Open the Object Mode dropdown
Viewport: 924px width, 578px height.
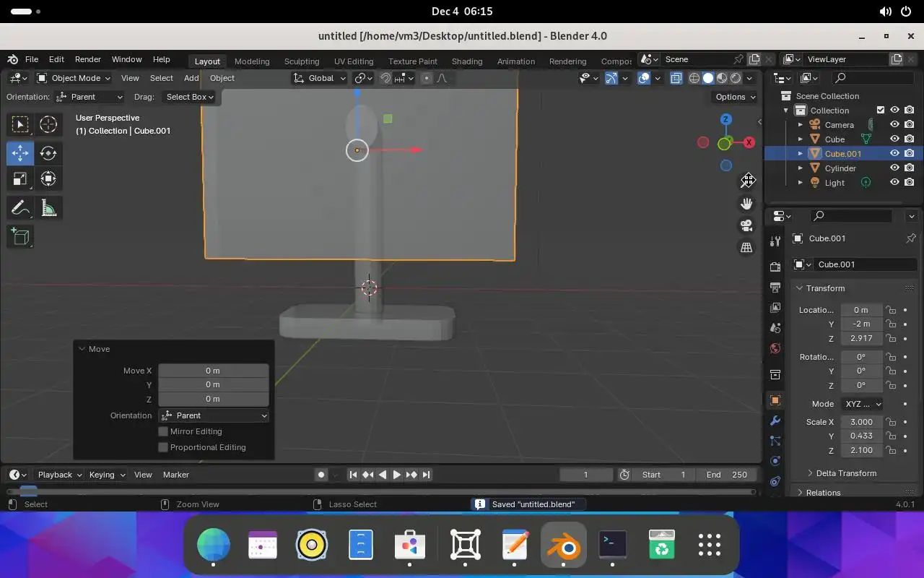click(74, 78)
